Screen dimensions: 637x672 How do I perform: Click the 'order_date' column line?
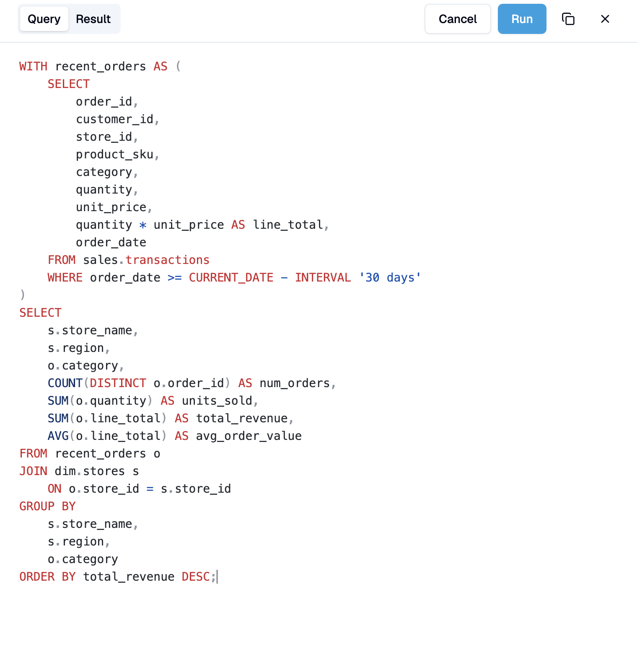point(111,243)
